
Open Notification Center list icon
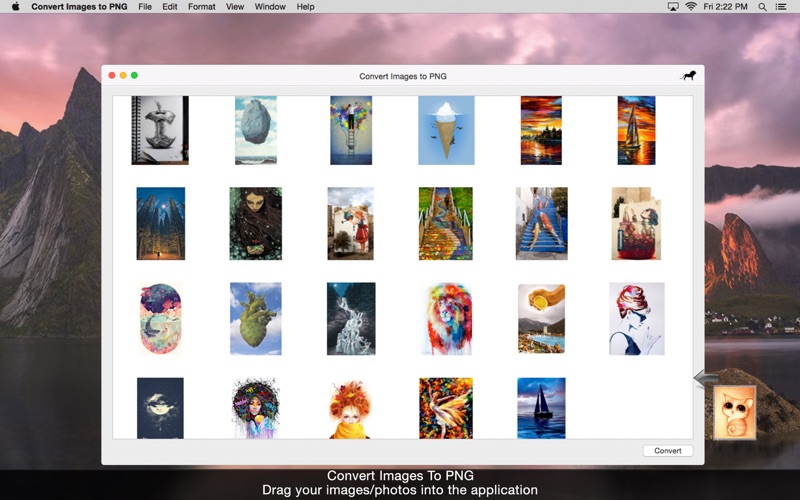[781, 7]
